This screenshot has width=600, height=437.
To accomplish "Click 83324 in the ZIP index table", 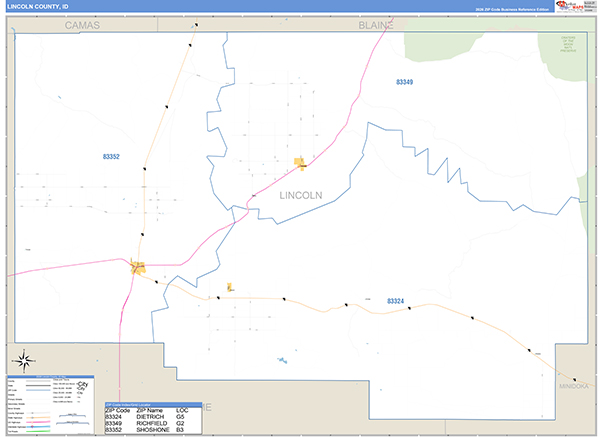I will [x=113, y=417].
